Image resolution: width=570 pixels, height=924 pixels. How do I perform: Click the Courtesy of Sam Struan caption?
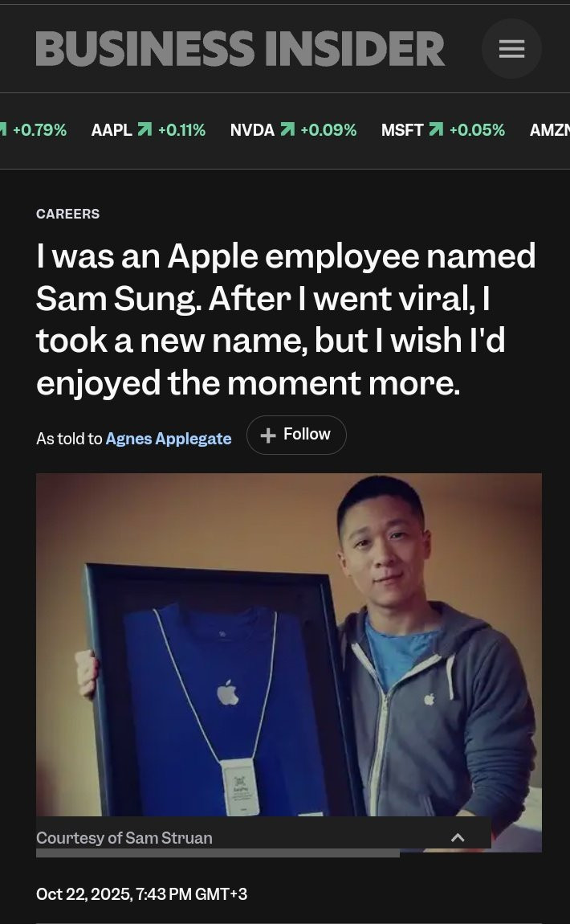click(x=124, y=838)
